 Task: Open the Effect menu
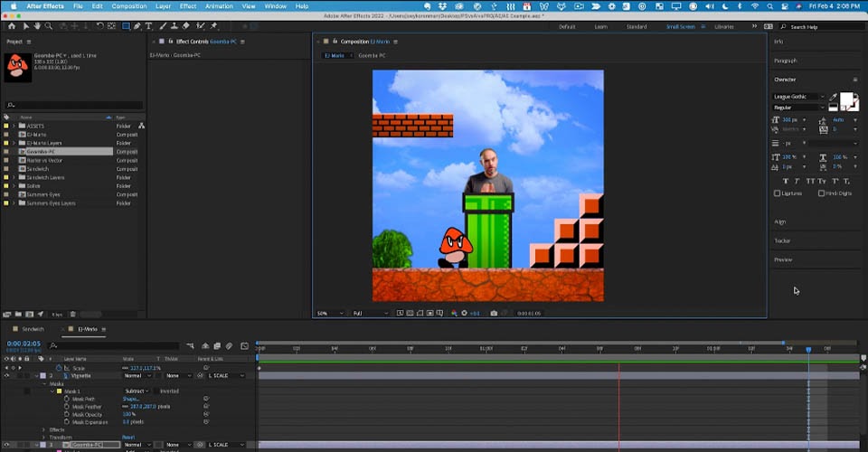pos(188,6)
